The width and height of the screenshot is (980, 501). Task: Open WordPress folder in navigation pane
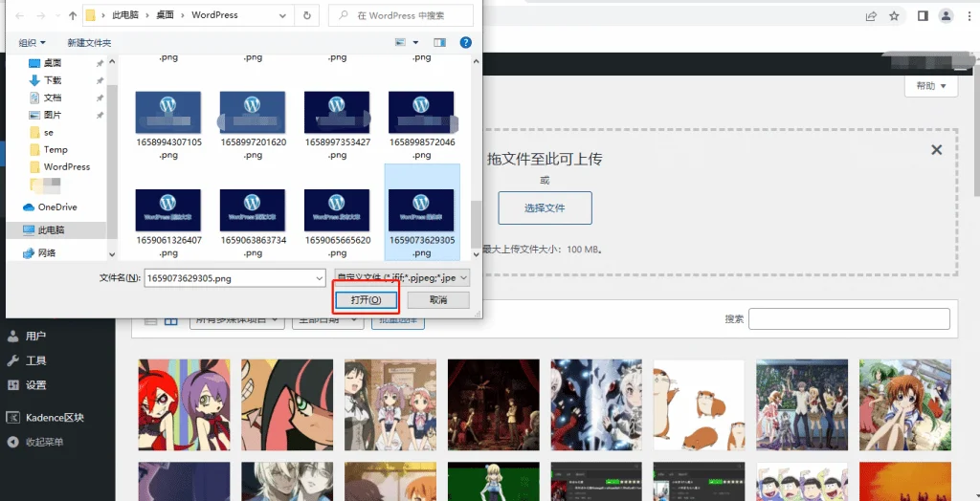(x=66, y=166)
